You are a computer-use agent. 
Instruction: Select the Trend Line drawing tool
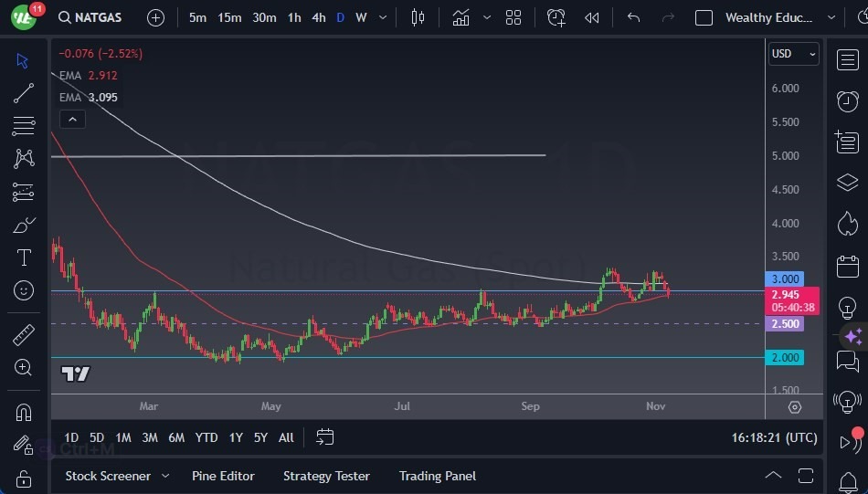pyautogui.click(x=24, y=93)
